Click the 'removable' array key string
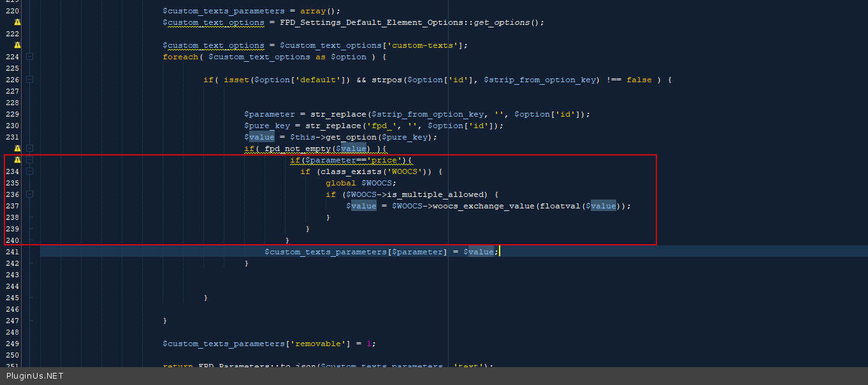 (318, 344)
